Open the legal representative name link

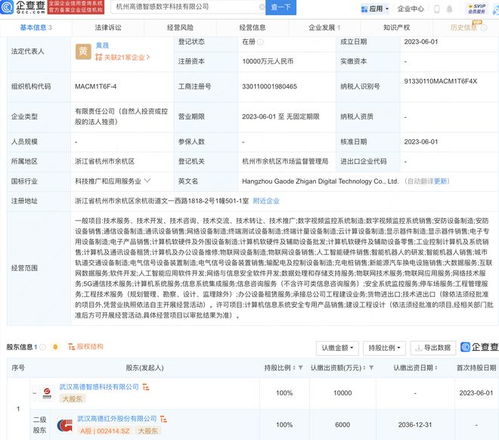(102, 45)
